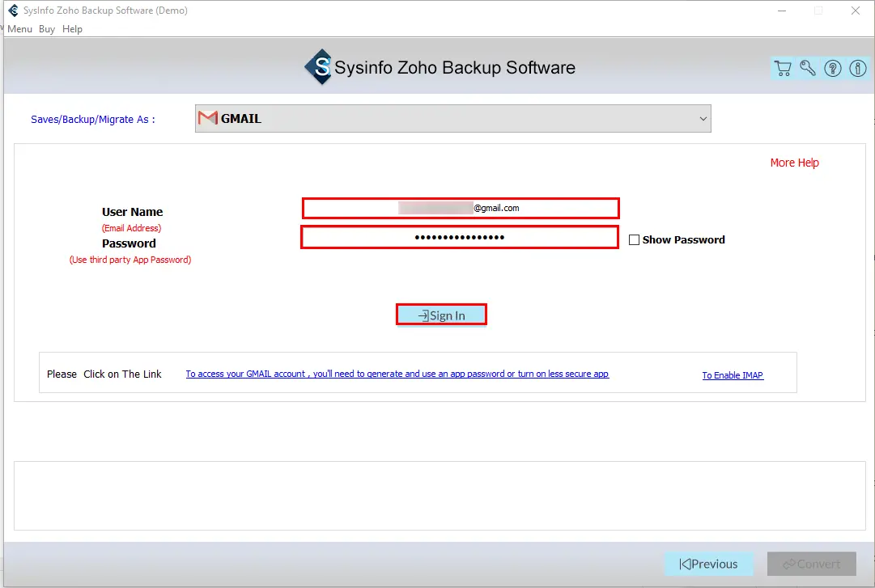Click '(Use third party App Password)' text

(x=130, y=260)
